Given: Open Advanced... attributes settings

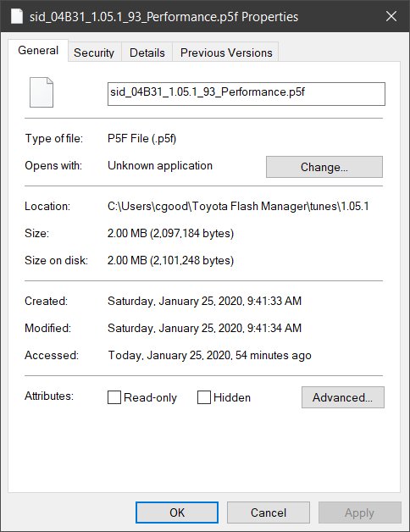Looking at the screenshot, I should [x=343, y=397].
